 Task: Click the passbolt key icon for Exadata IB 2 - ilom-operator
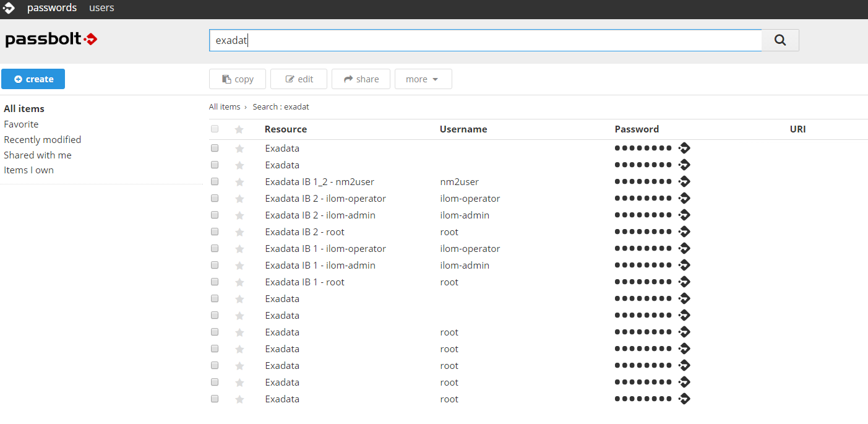[684, 198]
